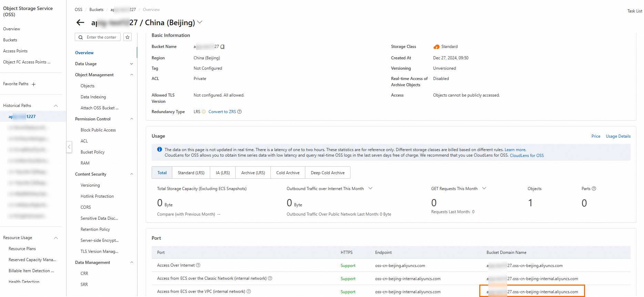
Task: Open Attach OSS Bucket item
Action: [100, 108]
